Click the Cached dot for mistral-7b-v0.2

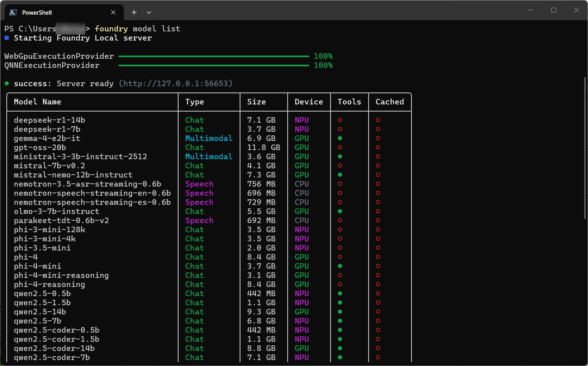[378, 166]
